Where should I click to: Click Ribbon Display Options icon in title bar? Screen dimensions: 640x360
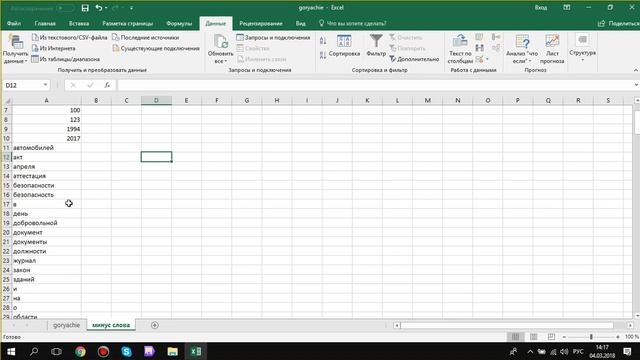(567, 8)
